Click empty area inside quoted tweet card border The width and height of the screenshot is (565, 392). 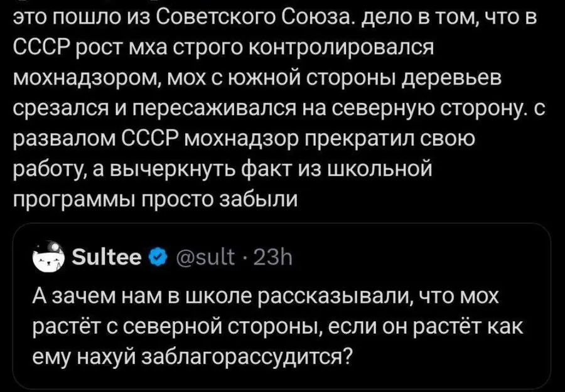(x=433, y=258)
